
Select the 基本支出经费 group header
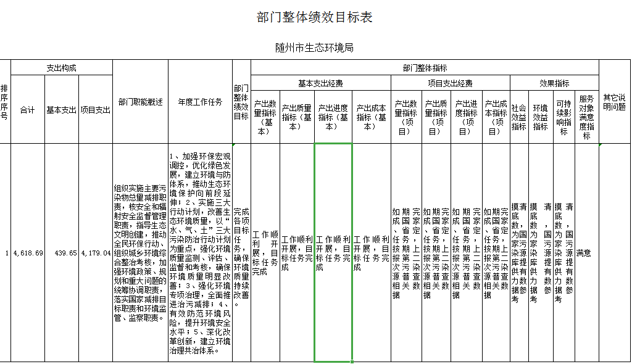click(x=320, y=83)
